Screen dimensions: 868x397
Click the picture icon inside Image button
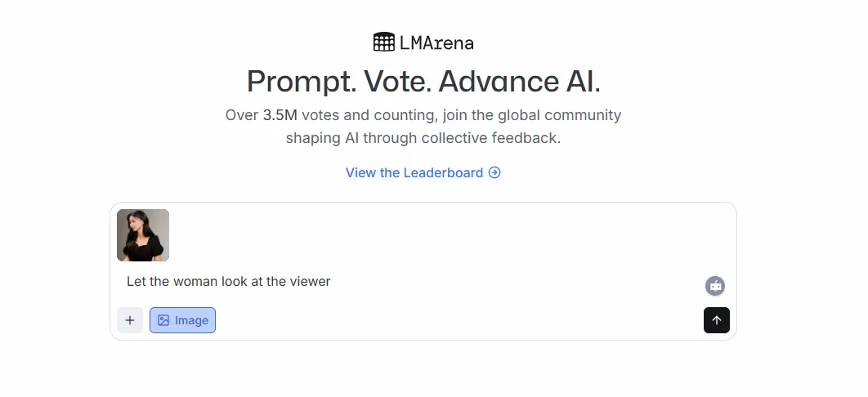click(163, 320)
